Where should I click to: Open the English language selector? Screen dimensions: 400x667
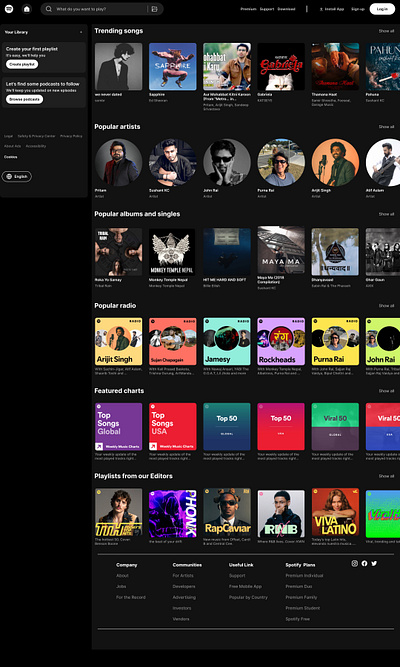[x=17, y=177]
